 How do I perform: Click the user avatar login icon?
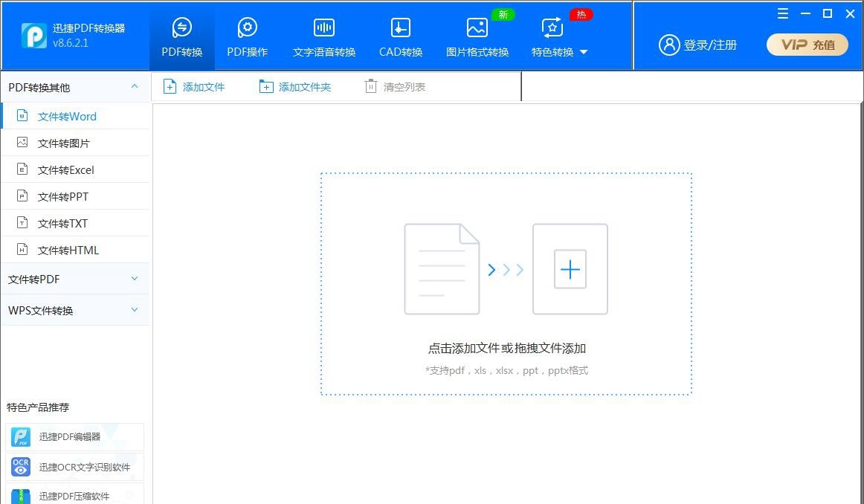[669, 45]
